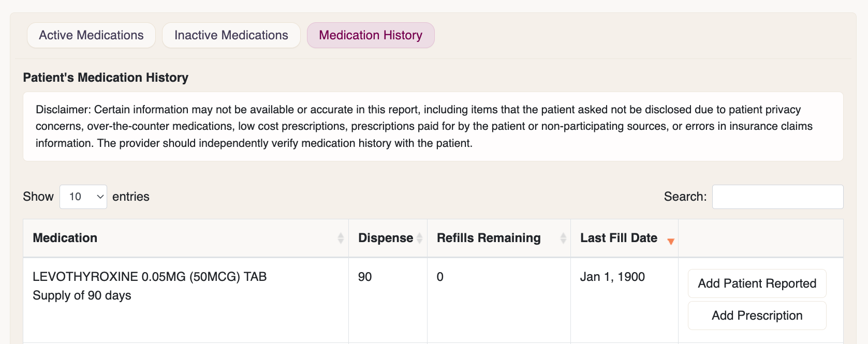The height and width of the screenshot is (344, 868).
Task: Click the Refills Remaining sort arrows icon
Action: click(x=563, y=238)
